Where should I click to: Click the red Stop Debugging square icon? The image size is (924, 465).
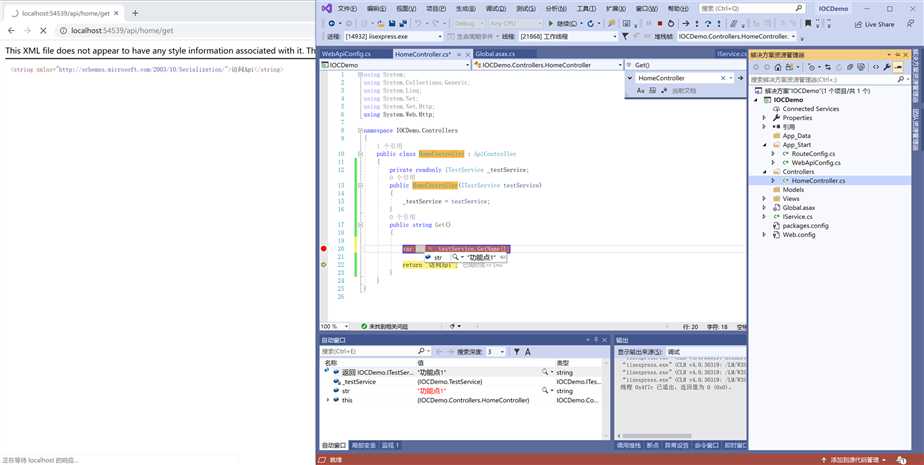[x=660, y=24]
